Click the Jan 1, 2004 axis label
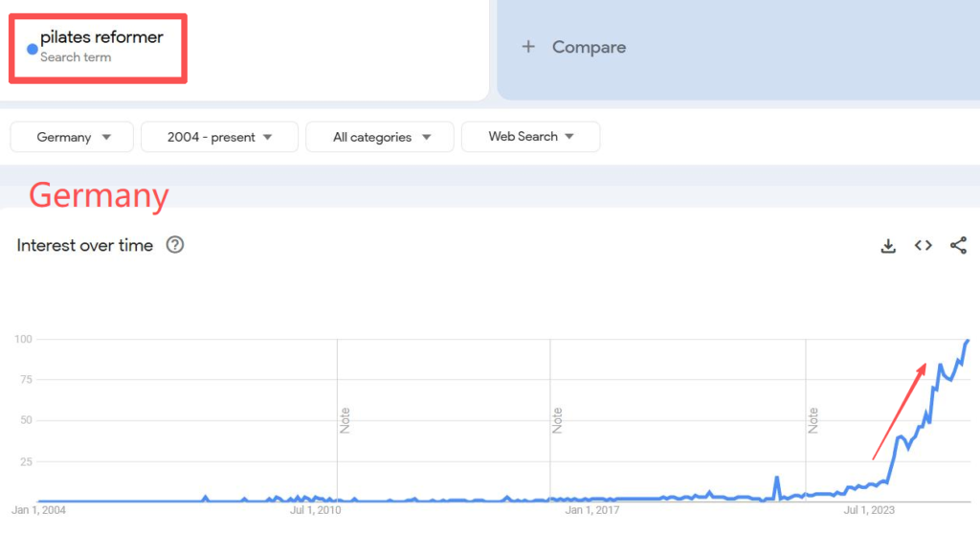Viewport: 980px width, 534px height. (x=39, y=510)
